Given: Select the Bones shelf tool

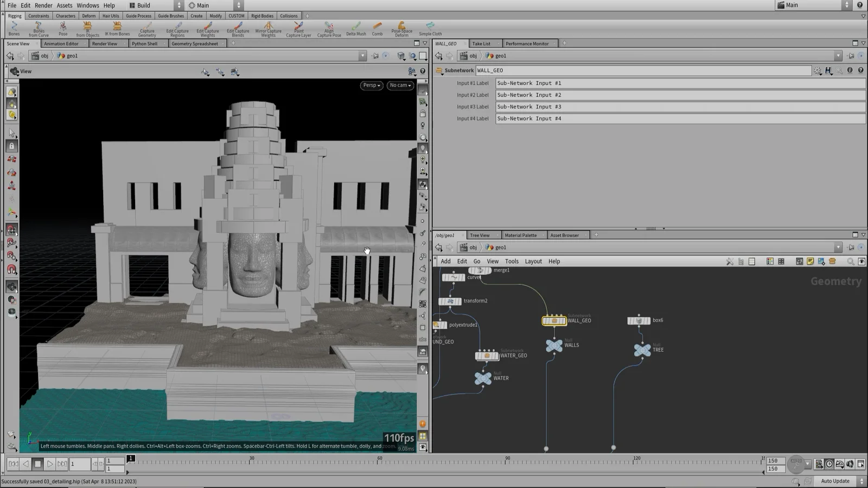Looking at the screenshot, I should [x=14, y=28].
